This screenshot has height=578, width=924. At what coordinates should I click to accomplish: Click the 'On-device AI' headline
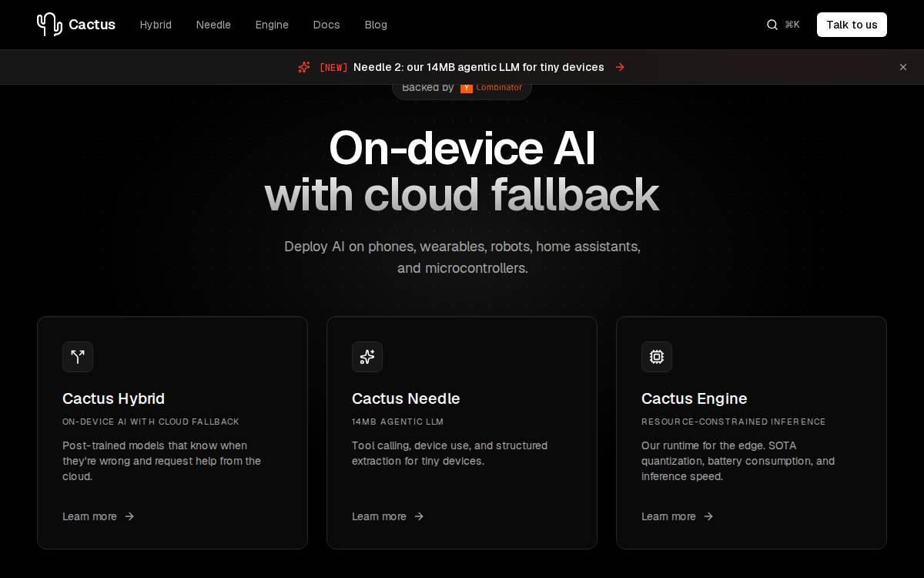[462, 148]
